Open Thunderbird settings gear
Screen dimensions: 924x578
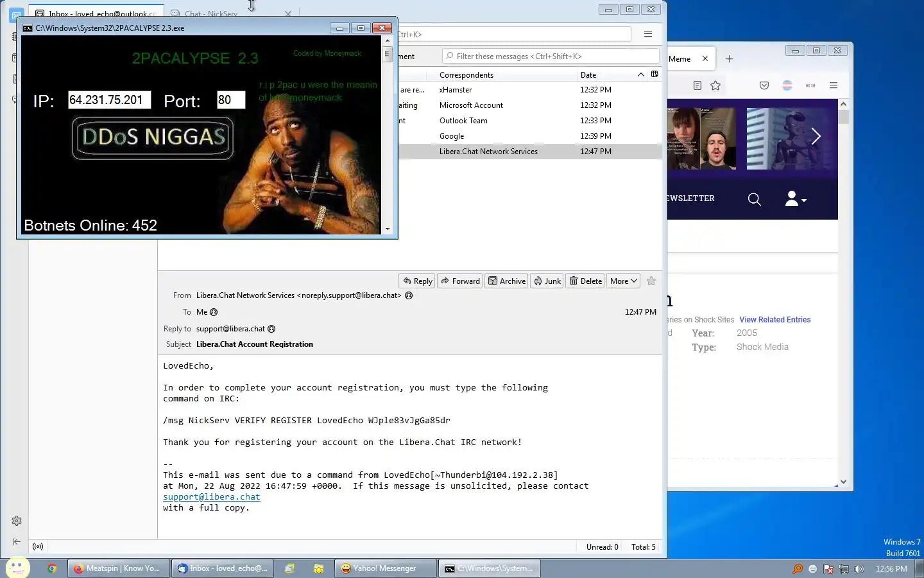(x=17, y=521)
